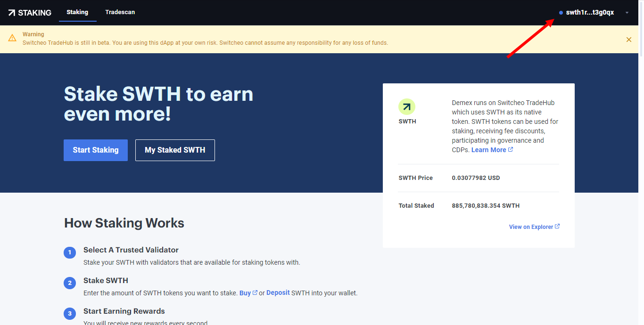Image resolution: width=644 pixels, height=325 pixels.
Task: Click the SWTH token logo icon
Action: 407,107
